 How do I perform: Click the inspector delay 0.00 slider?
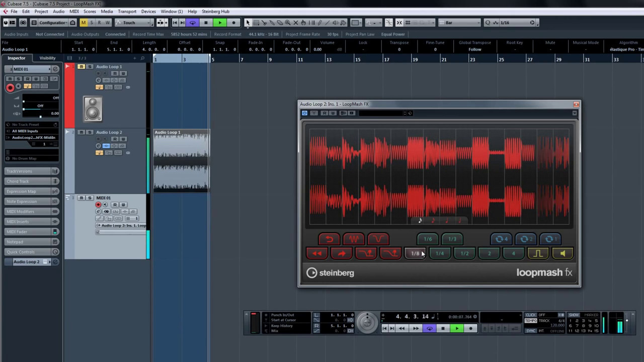[x=41, y=114]
